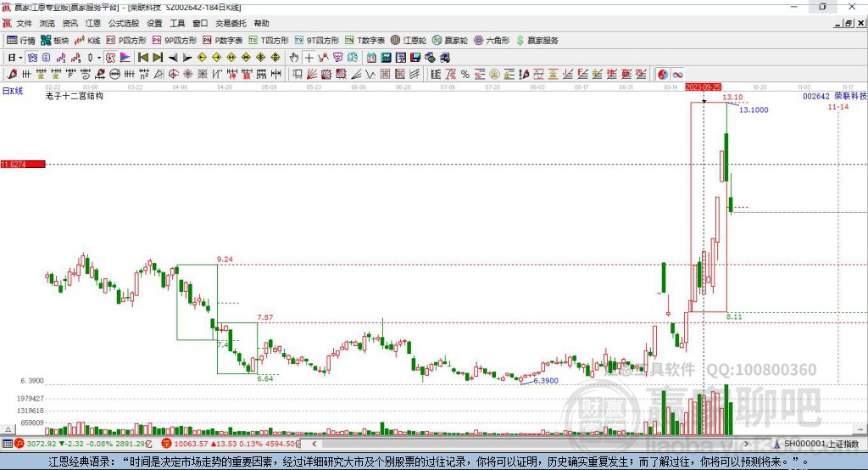
Task: Click the 金 circle coin icon
Action: click(494, 75)
